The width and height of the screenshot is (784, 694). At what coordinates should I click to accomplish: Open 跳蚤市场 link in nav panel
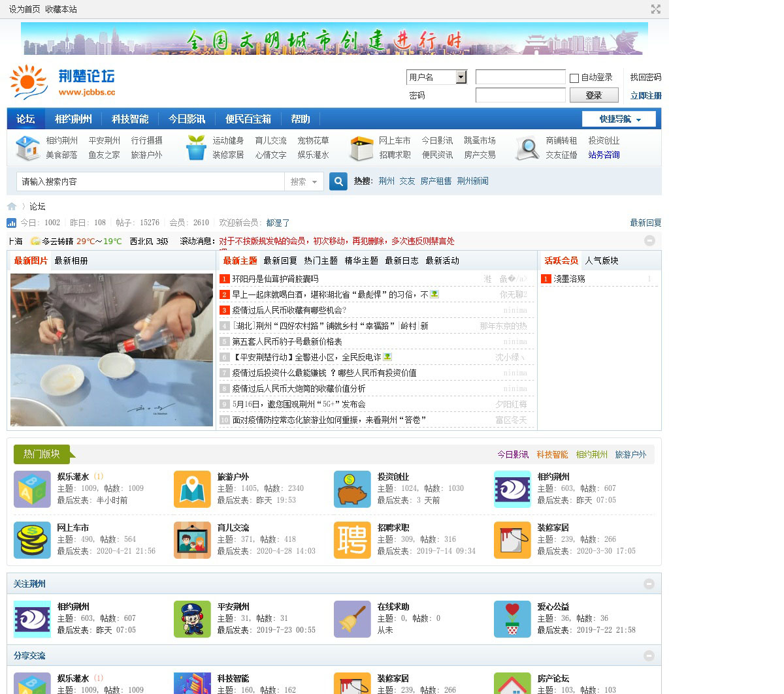480,140
